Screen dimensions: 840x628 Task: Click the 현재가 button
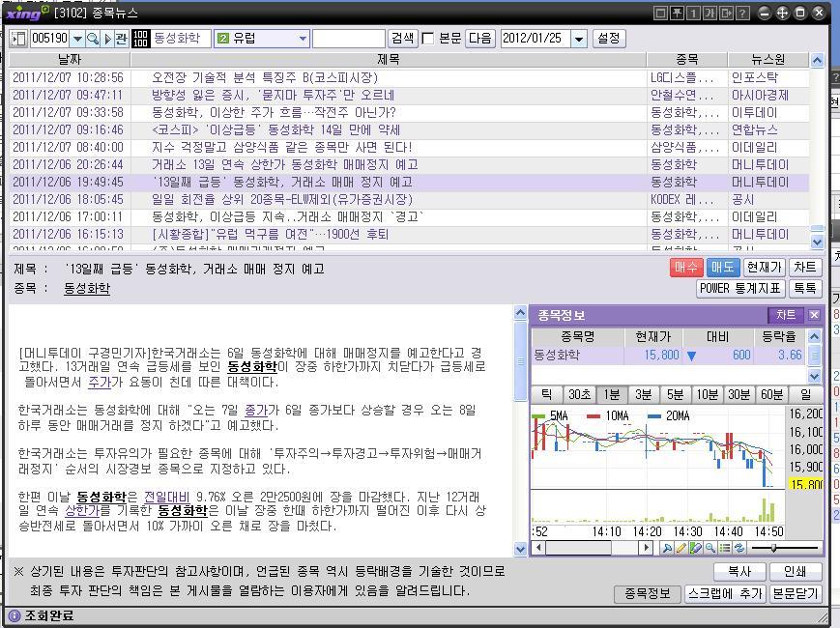click(764, 267)
